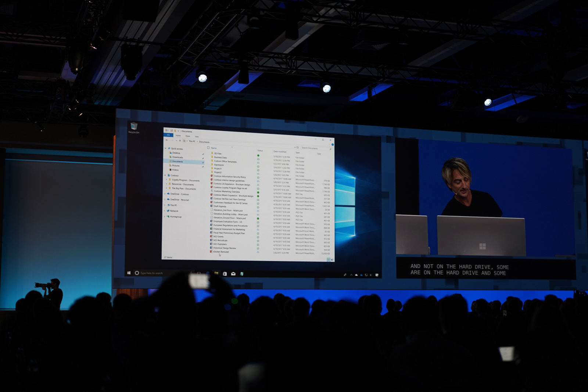Collapse the Quick access tree node
Screen dimensions: 588x392
(165, 148)
